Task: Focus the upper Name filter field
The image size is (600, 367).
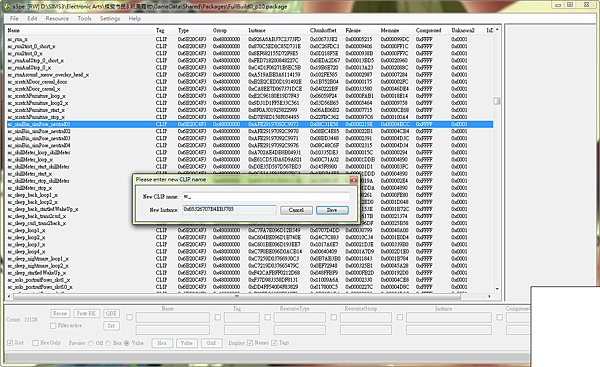Action: (x=173, y=317)
